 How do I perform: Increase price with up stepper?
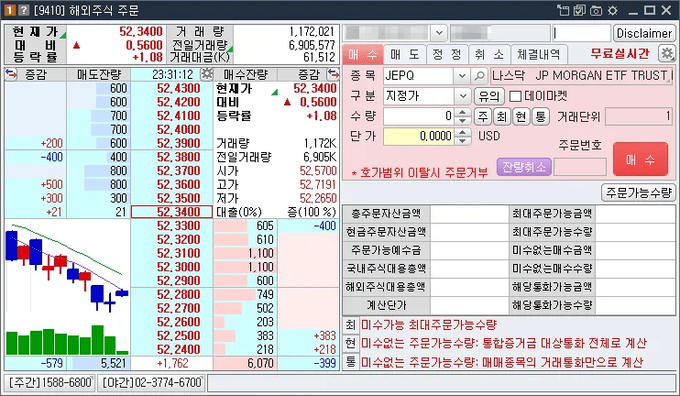coord(463,132)
